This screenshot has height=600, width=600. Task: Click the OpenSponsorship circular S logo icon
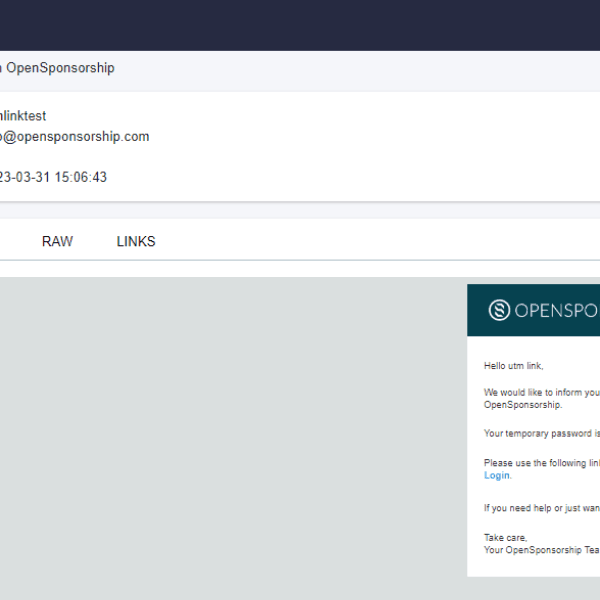[499, 310]
